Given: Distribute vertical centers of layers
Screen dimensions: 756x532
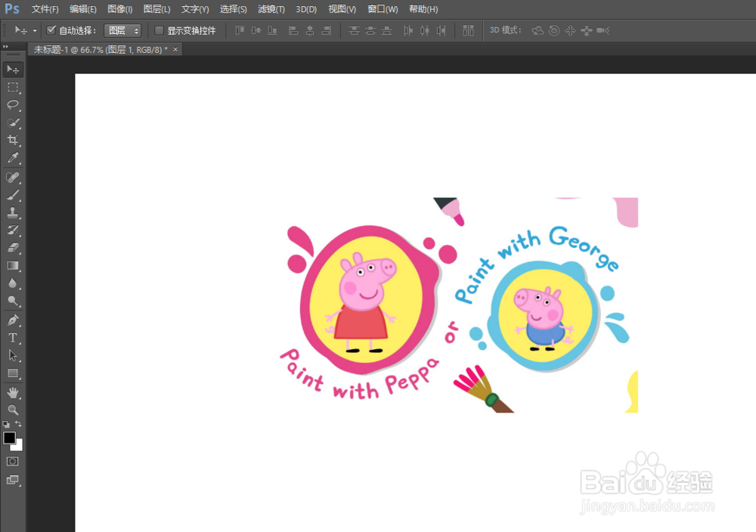Looking at the screenshot, I should click(370, 31).
